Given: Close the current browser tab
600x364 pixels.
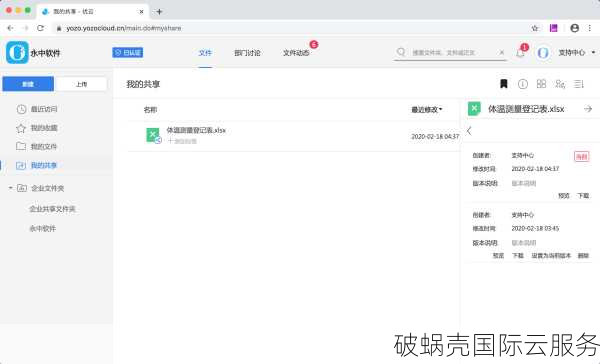Looking at the screenshot, I should coord(141,12).
